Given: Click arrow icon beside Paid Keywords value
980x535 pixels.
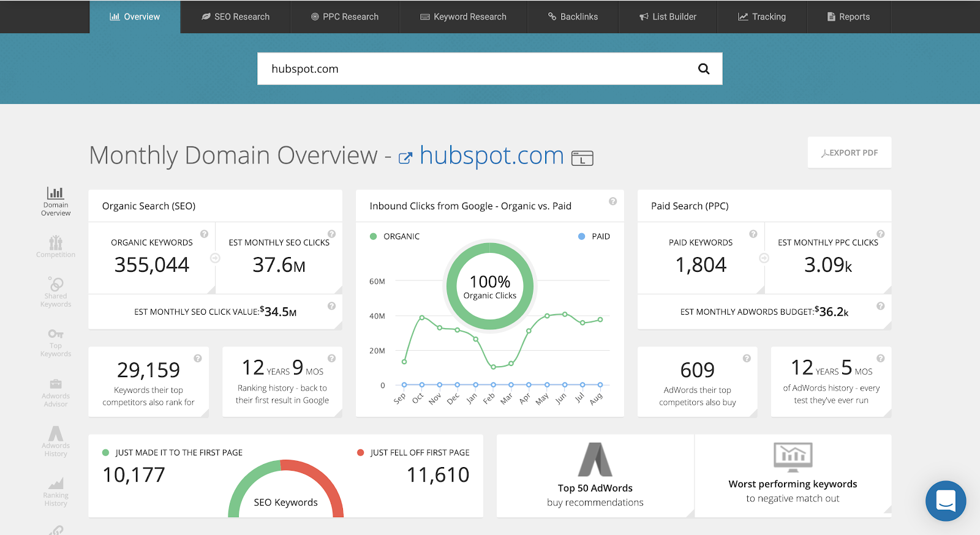Looking at the screenshot, I should 764,258.
